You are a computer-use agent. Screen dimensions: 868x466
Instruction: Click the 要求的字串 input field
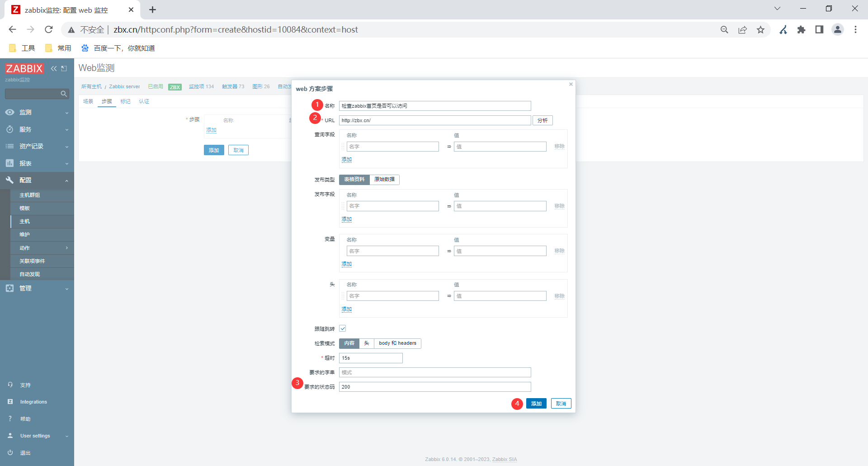tap(435, 372)
